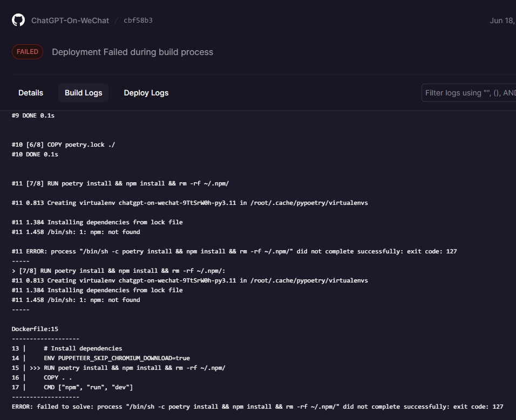Image resolution: width=516 pixels, height=420 pixels.
Task: Select the Installing dependencies from lock file line
Action: [x=97, y=222]
